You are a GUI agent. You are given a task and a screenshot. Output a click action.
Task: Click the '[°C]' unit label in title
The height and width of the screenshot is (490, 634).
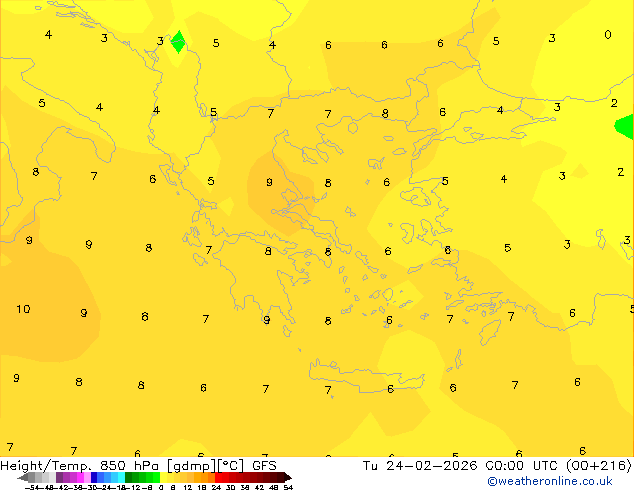(231, 466)
